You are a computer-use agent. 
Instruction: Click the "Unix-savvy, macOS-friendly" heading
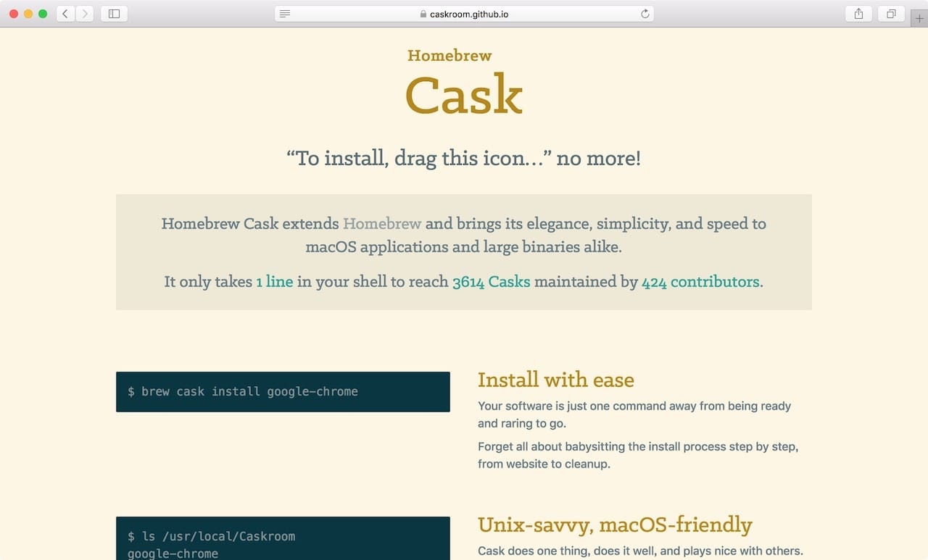(x=615, y=524)
